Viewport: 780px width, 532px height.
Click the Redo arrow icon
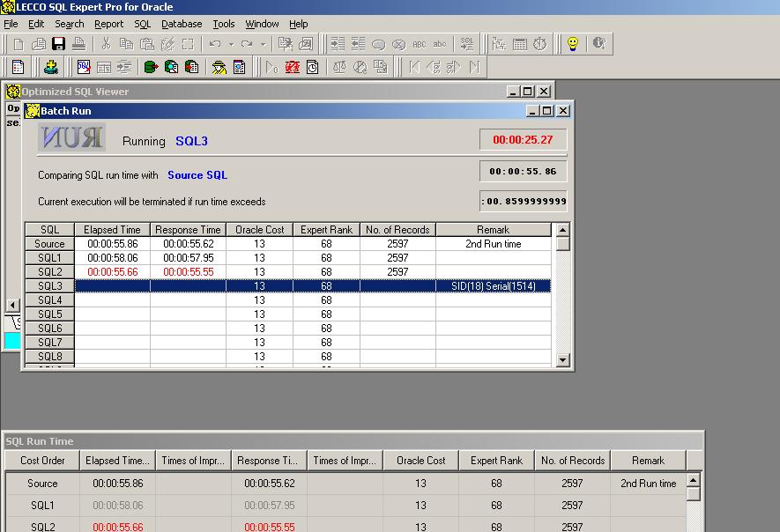pos(247,44)
